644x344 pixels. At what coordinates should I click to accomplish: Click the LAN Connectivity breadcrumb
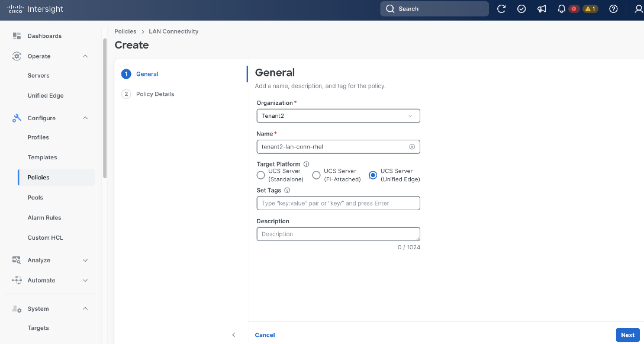[x=173, y=31]
